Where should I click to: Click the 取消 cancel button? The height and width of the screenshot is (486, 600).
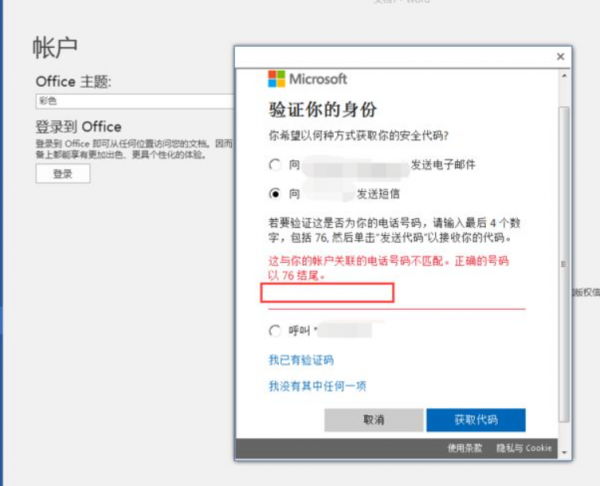(374, 420)
